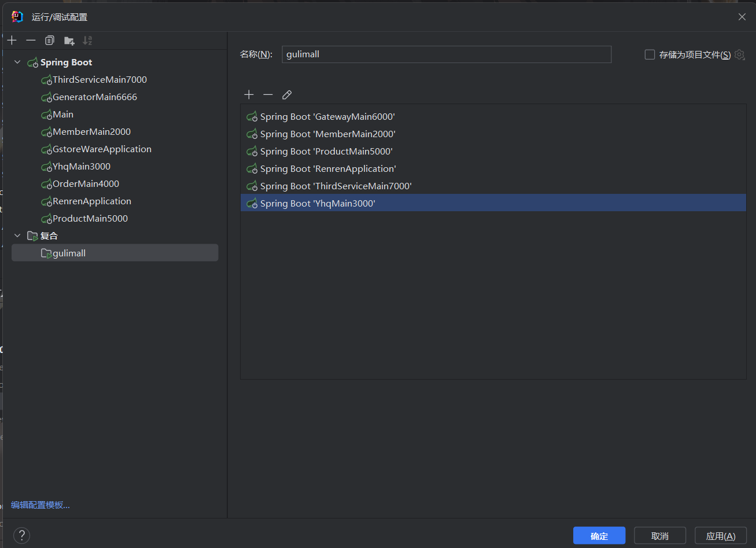Viewport: 756px width, 548px height.
Task: Remove selected configuration in left toolbar
Action: pyautogui.click(x=31, y=41)
